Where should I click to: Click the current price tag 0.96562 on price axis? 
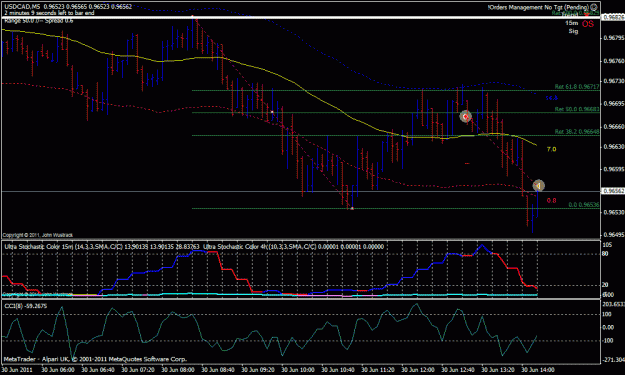tap(613, 191)
